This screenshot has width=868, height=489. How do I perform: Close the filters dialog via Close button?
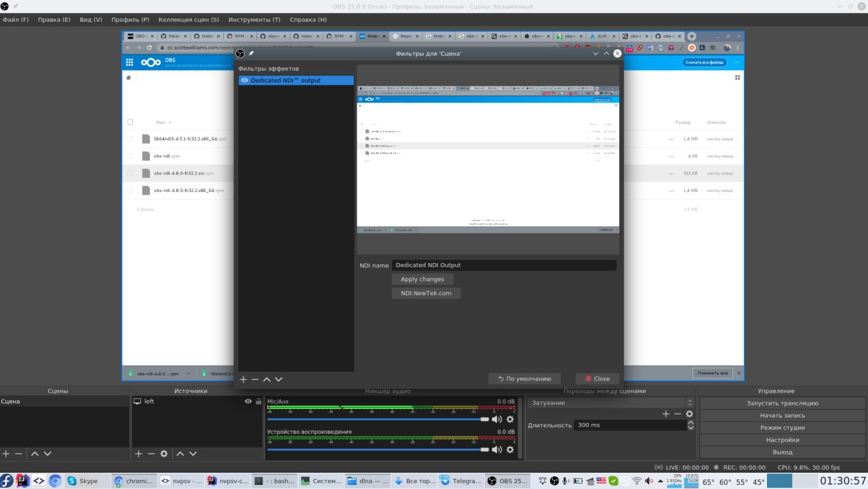coord(597,378)
